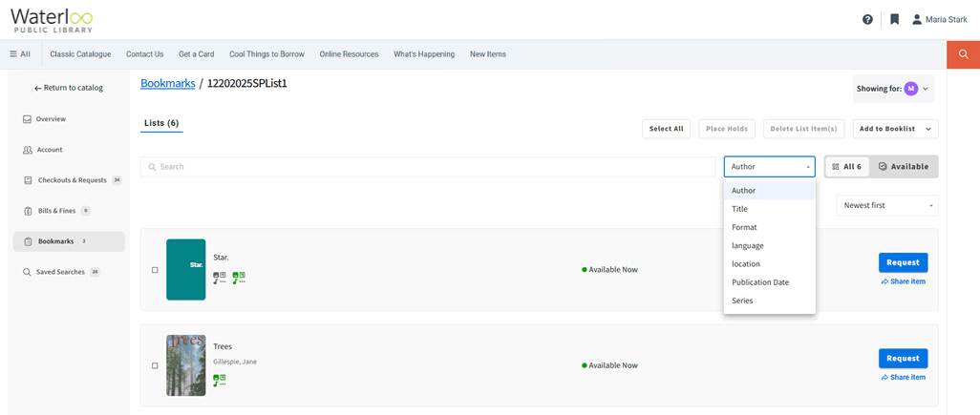
Task: Choose location from the dropdown list
Action: point(769,264)
